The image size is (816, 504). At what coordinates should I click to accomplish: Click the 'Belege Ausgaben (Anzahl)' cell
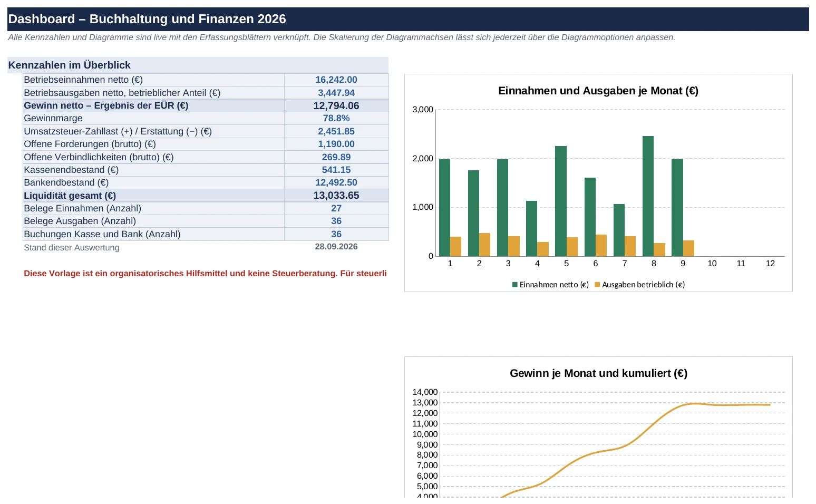tap(153, 221)
